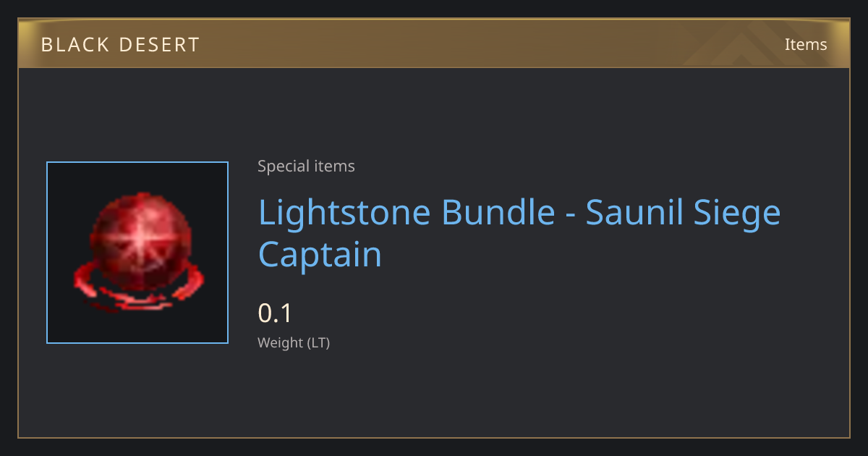Click the gold header banner's empty middle
Image resolution: width=868 pixels, height=456 pixels.
470,43
